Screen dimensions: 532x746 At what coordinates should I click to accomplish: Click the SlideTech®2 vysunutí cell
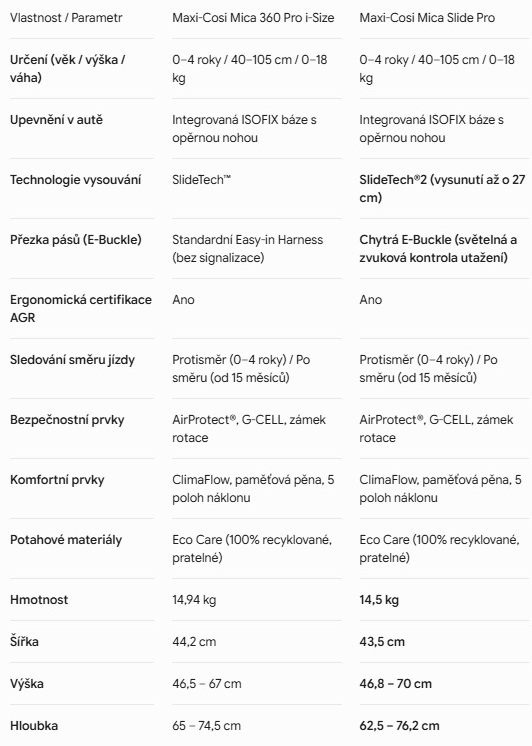click(x=442, y=188)
